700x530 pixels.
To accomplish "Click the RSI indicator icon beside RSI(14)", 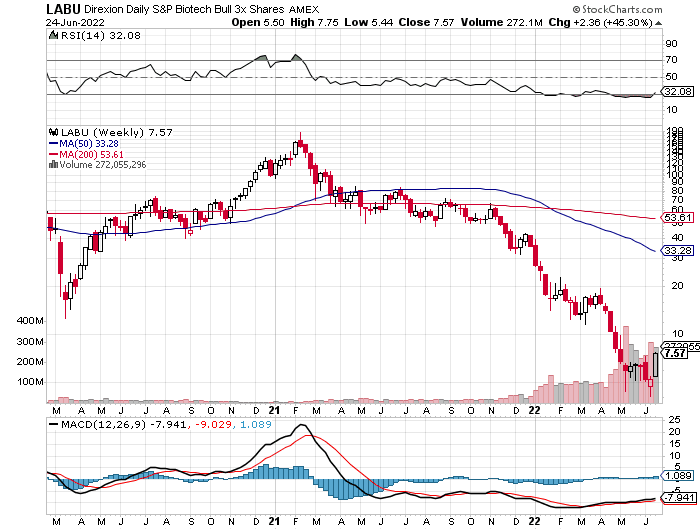I will point(53,35).
